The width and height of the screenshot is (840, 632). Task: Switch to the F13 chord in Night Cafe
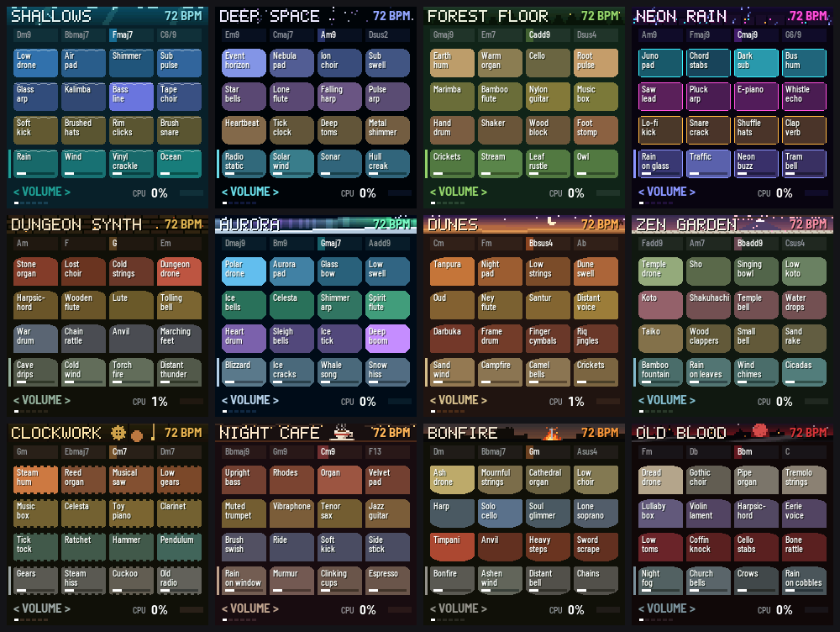point(388,452)
